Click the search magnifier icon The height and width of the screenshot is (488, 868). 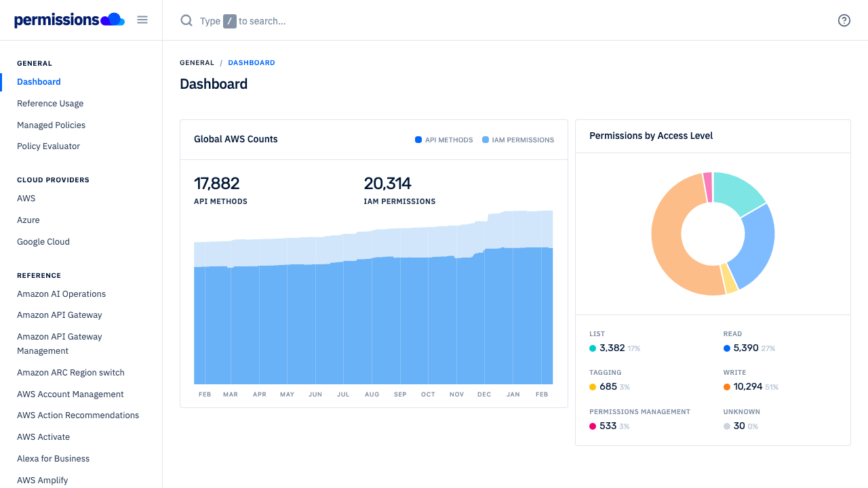click(x=186, y=20)
